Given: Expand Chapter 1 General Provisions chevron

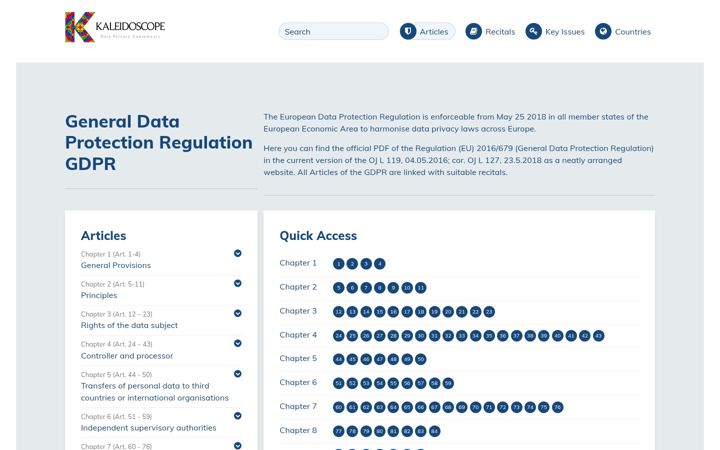Looking at the screenshot, I should (237, 253).
